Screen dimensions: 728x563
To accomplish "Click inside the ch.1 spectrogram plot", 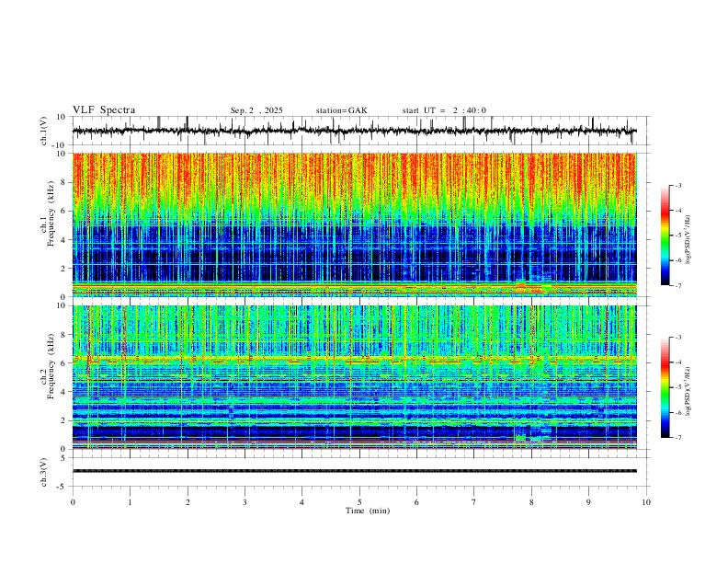I will coord(355,224).
